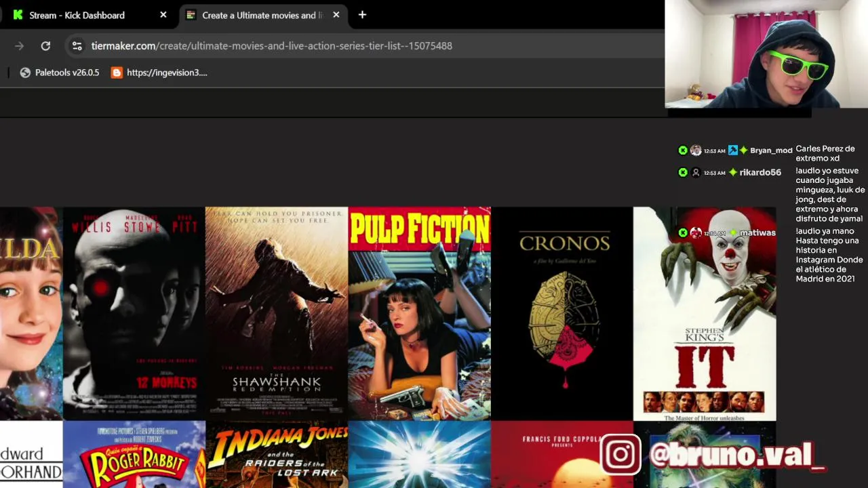The image size is (868, 488).
Task: Click the "Carles Perez de extremo xd" message
Action: 825,153
